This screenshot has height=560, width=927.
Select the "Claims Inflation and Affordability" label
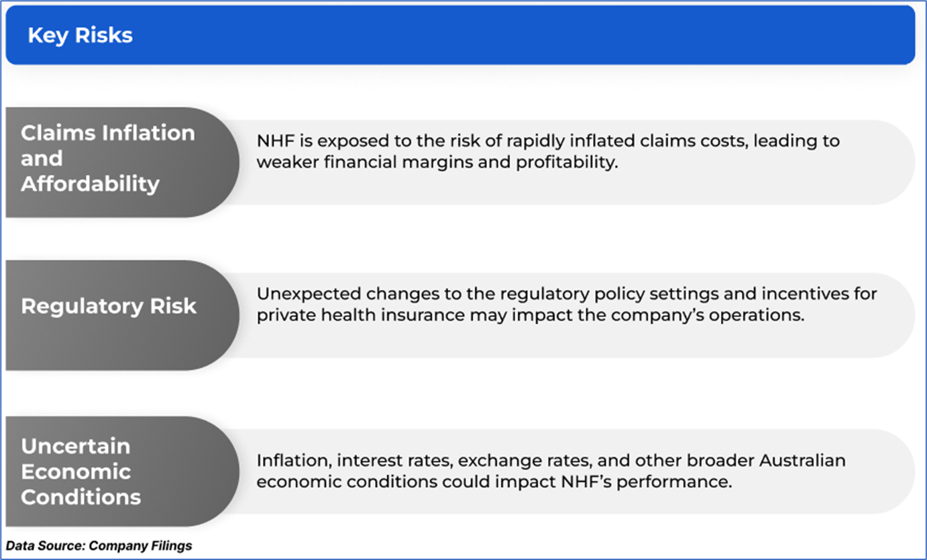pyautogui.click(x=107, y=158)
